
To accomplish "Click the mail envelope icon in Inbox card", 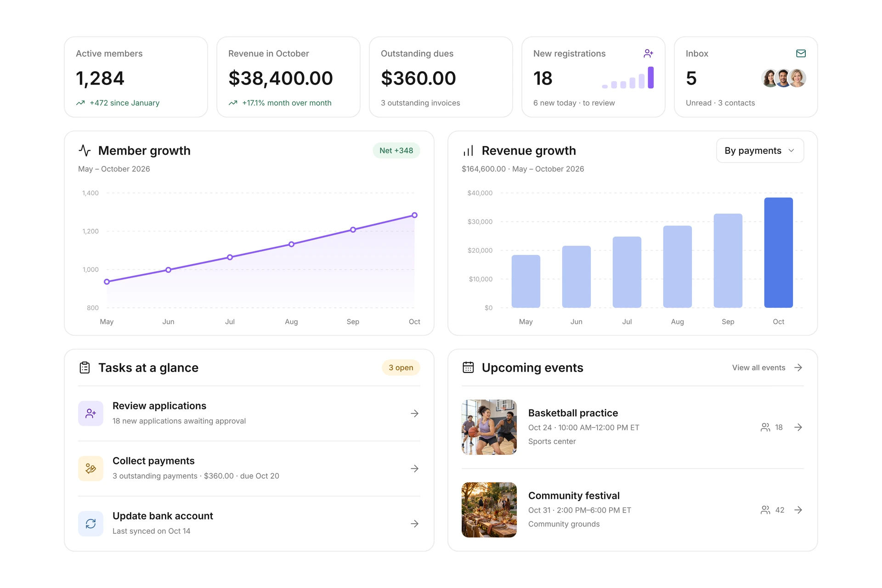I will (x=801, y=54).
